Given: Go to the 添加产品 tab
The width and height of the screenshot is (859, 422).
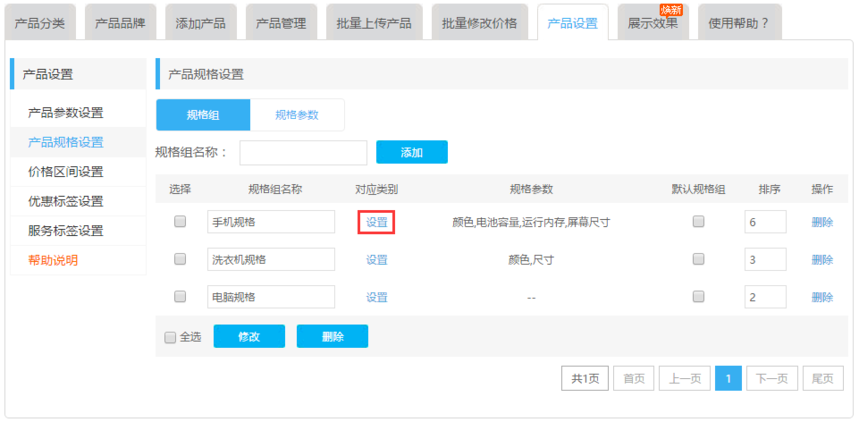Looking at the screenshot, I should (201, 23).
